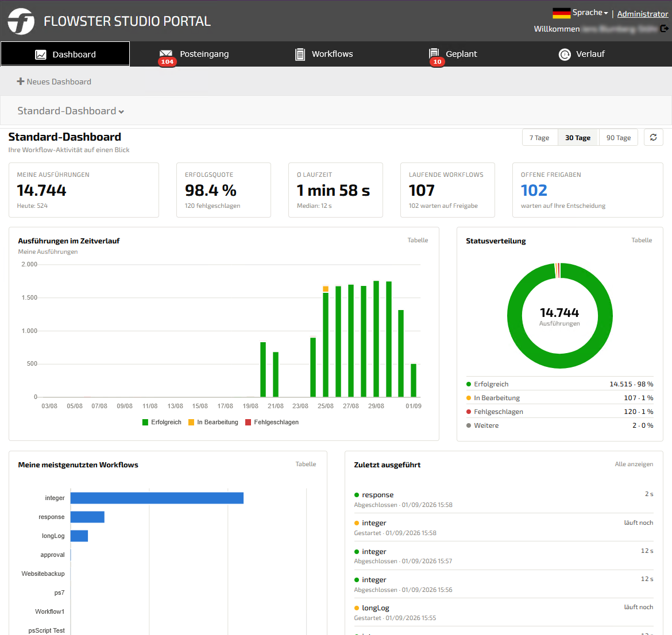Image resolution: width=672 pixels, height=635 pixels.
Task: Click the Laufende Workflows 107 card
Action: click(x=447, y=190)
